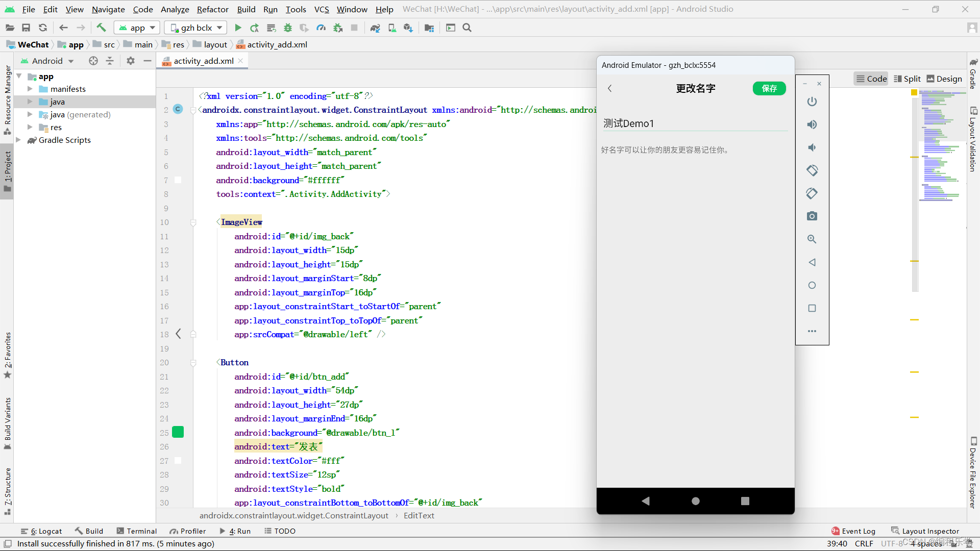The height and width of the screenshot is (551, 980).
Task: Switch editor to Code view
Action: [x=871, y=79]
